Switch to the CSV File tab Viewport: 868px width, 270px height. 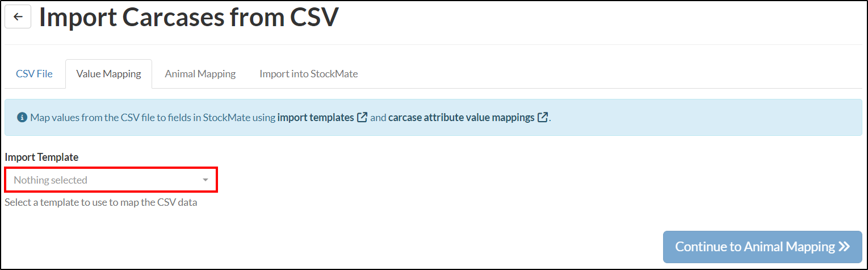[x=35, y=74]
